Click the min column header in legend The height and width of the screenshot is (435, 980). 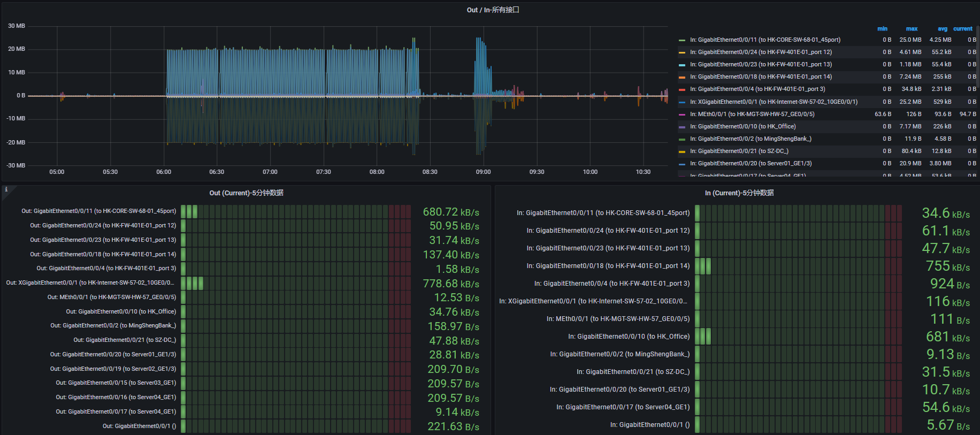tap(882, 29)
